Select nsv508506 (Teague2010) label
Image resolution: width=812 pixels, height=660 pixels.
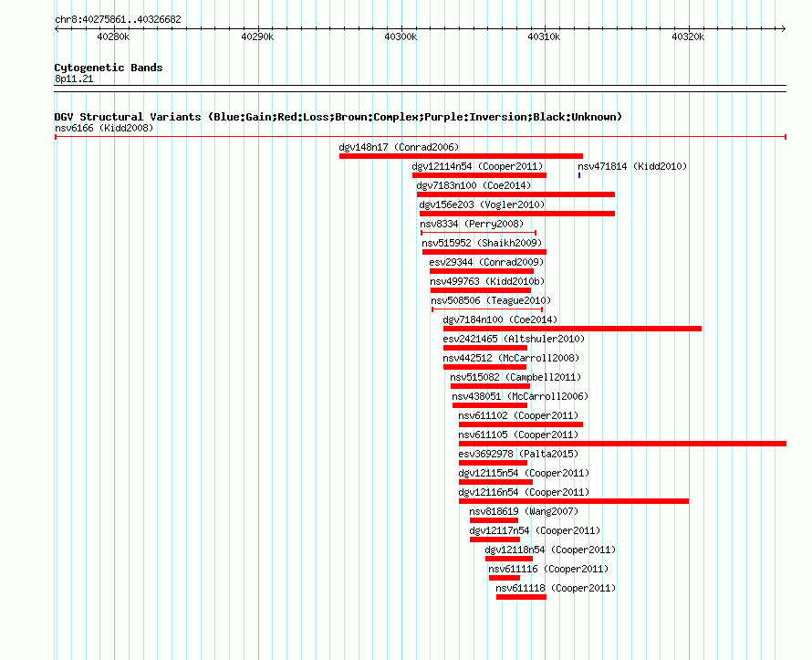click(x=491, y=300)
